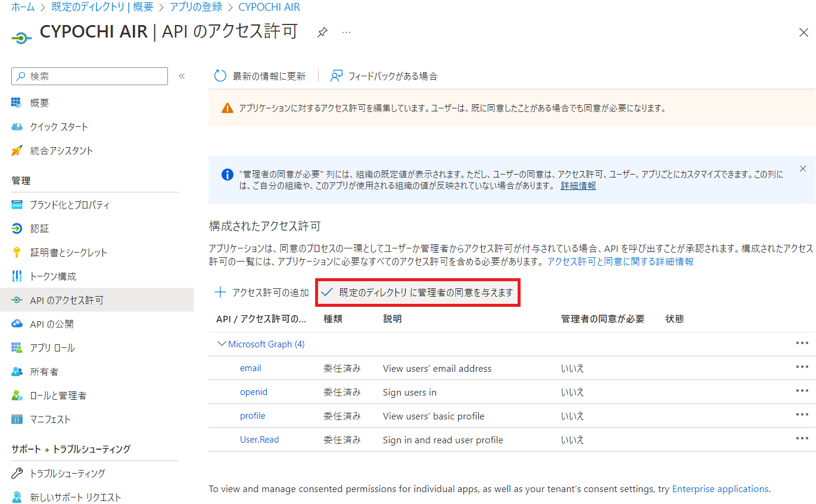Click the blue info icon in the banner
Screen dimensions: 816x504
coord(227,175)
